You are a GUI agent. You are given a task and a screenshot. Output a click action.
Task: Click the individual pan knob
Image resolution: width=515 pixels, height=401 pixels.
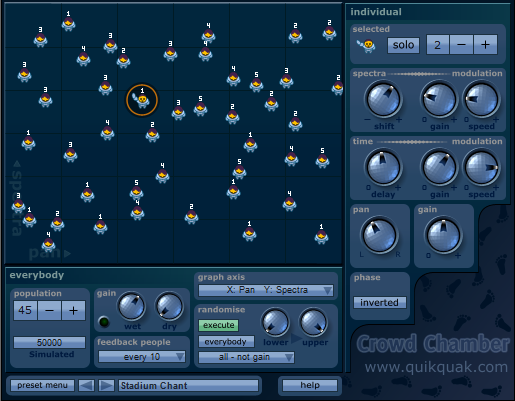[379, 235]
